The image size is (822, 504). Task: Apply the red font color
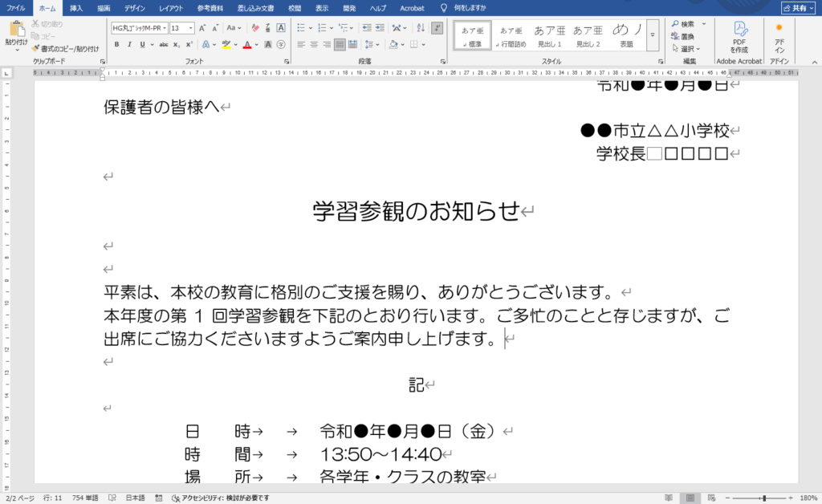coord(247,44)
